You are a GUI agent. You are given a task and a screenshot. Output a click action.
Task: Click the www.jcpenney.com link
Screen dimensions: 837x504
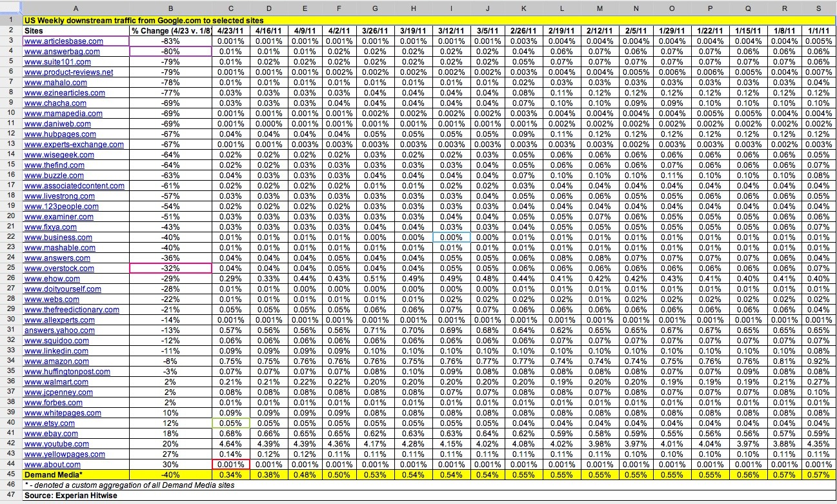[x=59, y=392]
